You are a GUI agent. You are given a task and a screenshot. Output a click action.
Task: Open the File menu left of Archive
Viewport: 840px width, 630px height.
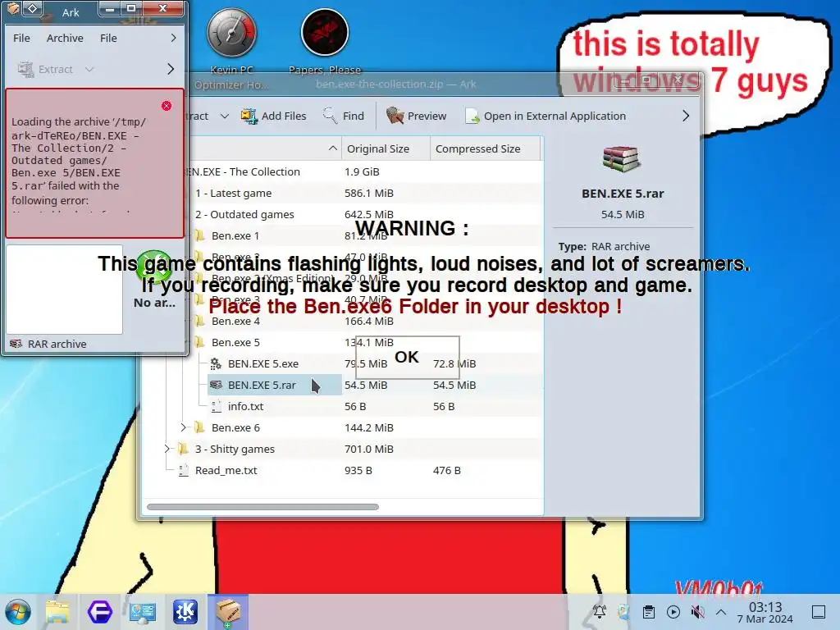(21, 38)
